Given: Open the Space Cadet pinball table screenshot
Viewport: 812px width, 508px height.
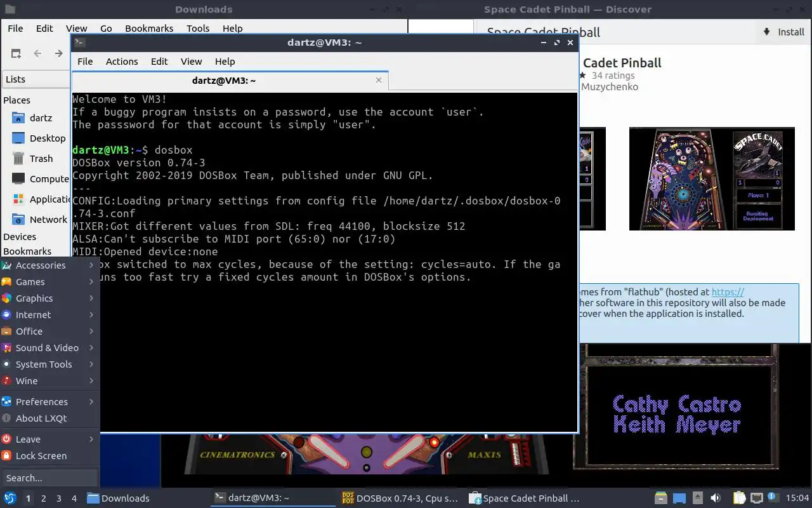Looking at the screenshot, I should pyautogui.click(x=712, y=178).
